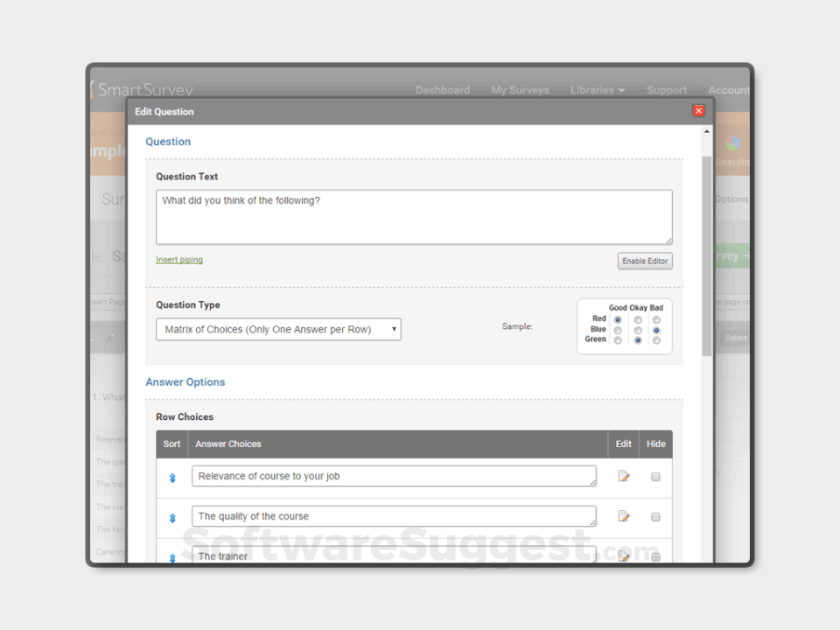Edit "The trainer" answer choice
Screen dimensions: 840x630
point(623,555)
